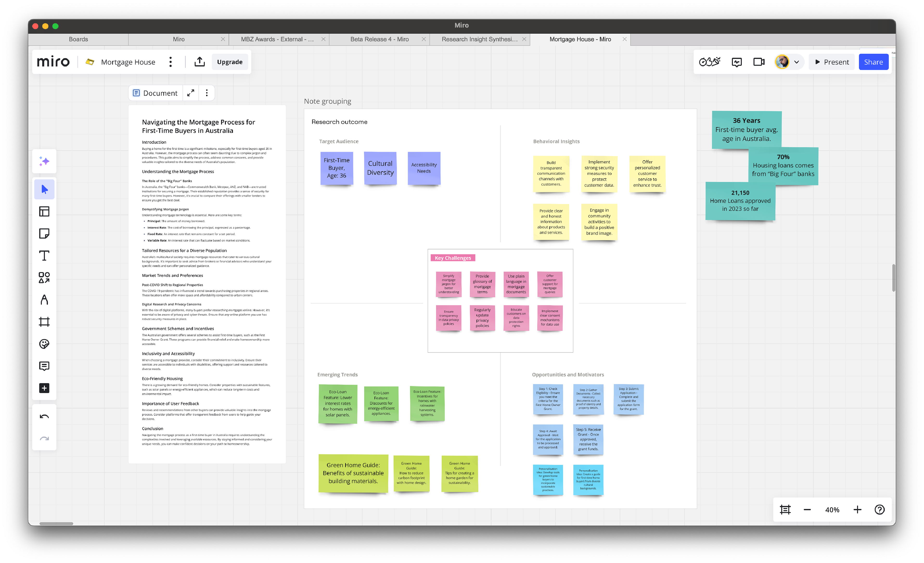Toggle the frames panel near zoom controls
924x563 pixels.
785,509
